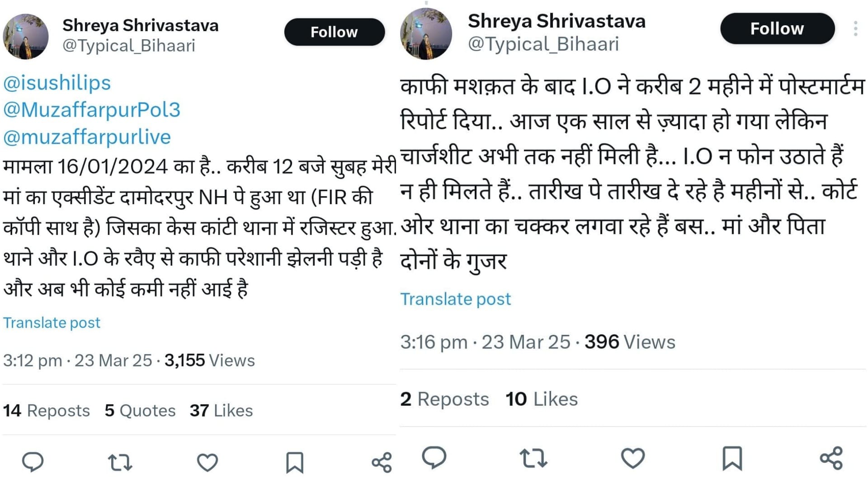Image resolution: width=868 pixels, height=488 pixels.
Task: Follow Shreya Shrivastava on left post
Action: 335,32
